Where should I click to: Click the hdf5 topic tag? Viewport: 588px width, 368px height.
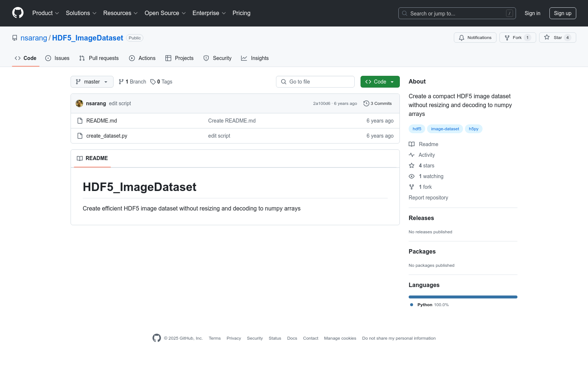tap(417, 129)
